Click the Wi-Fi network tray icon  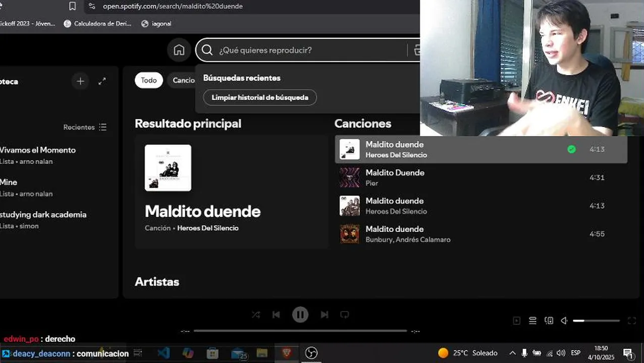(550, 353)
